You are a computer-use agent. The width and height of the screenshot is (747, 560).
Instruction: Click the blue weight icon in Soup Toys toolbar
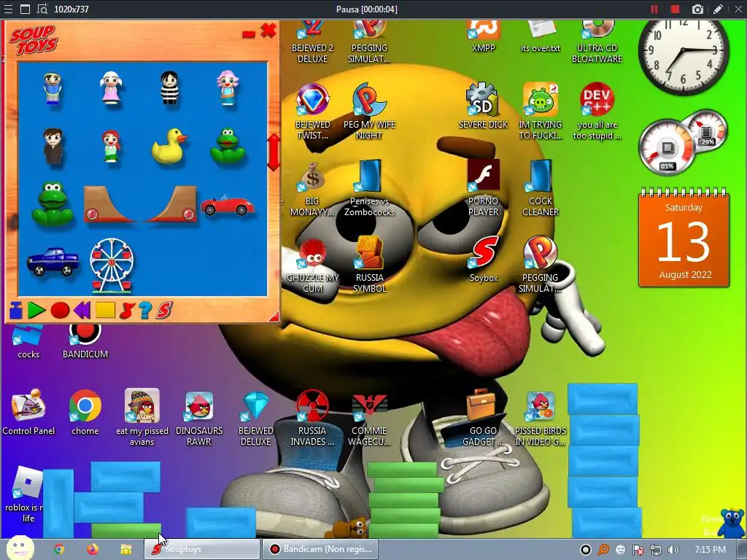tap(16, 311)
